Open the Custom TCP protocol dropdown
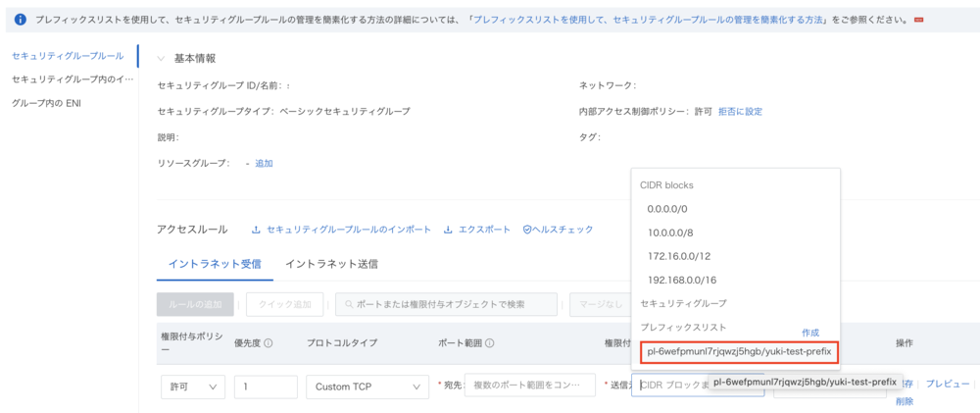Image resolution: width=980 pixels, height=413 pixels. coord(367,387)
